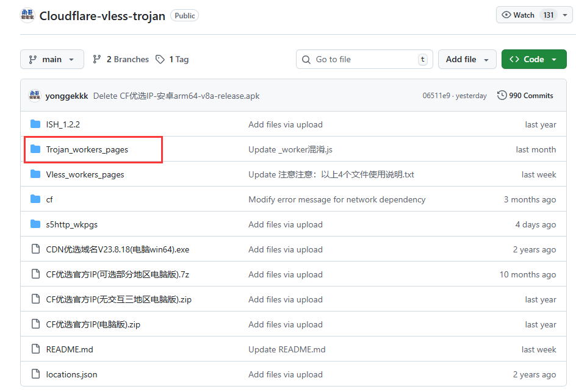576x392 pixels.
Task: Click the Go to file search field
Action: tap(364, 59)
